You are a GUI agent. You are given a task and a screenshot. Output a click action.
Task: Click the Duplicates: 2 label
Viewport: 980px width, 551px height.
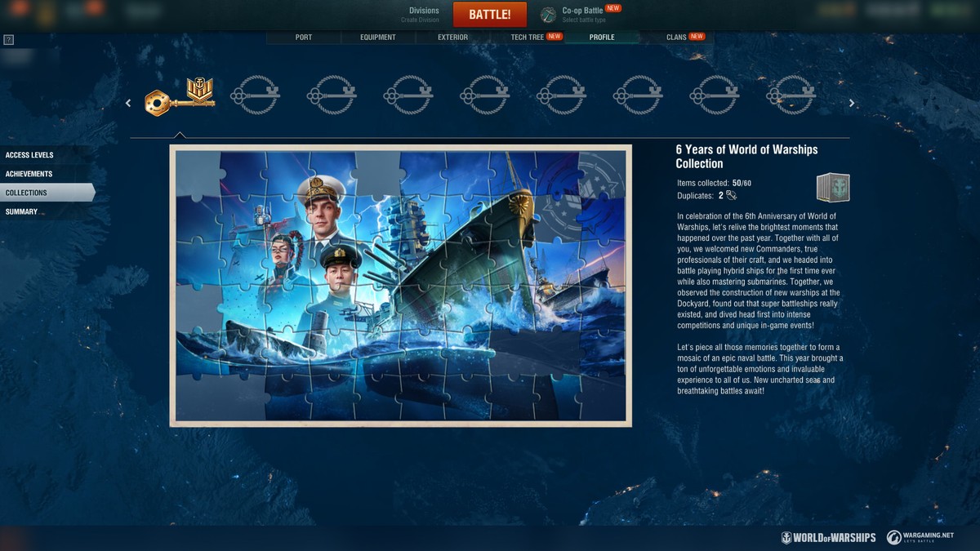point(701,196)
